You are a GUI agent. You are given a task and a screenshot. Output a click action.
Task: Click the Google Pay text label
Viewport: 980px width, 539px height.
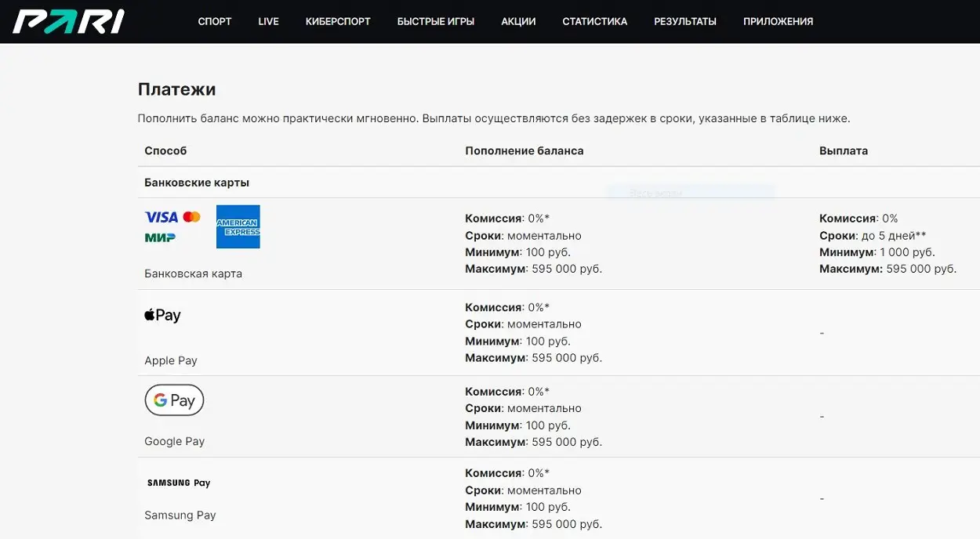coord(174,441)
